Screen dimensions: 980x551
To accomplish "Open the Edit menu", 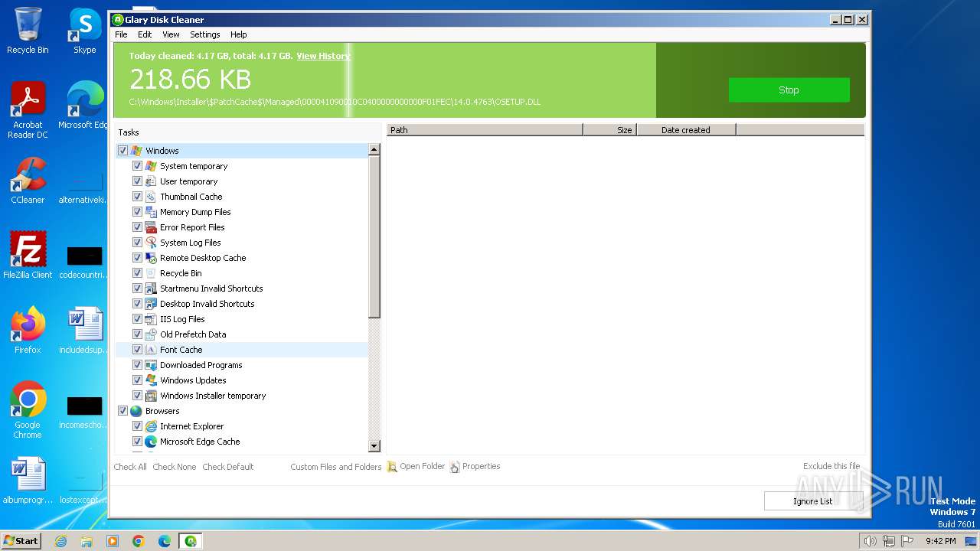I will [x=145, y=34].
